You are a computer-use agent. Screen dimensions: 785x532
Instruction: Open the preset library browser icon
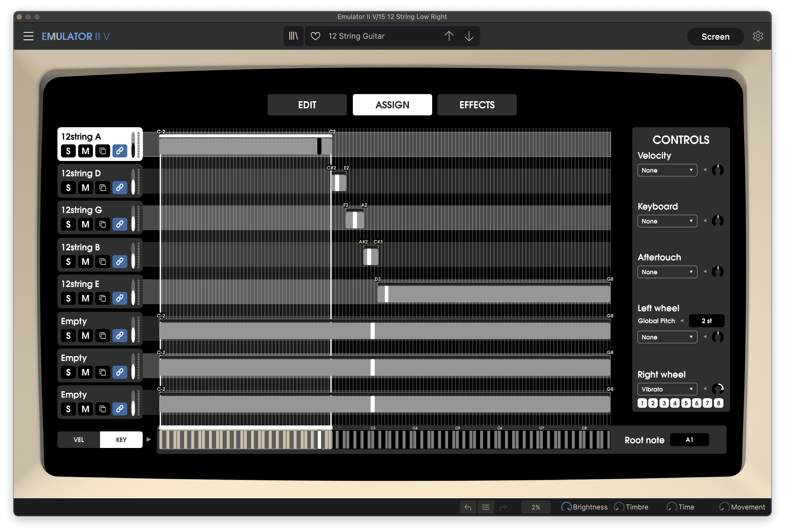(x=293, y=36)
